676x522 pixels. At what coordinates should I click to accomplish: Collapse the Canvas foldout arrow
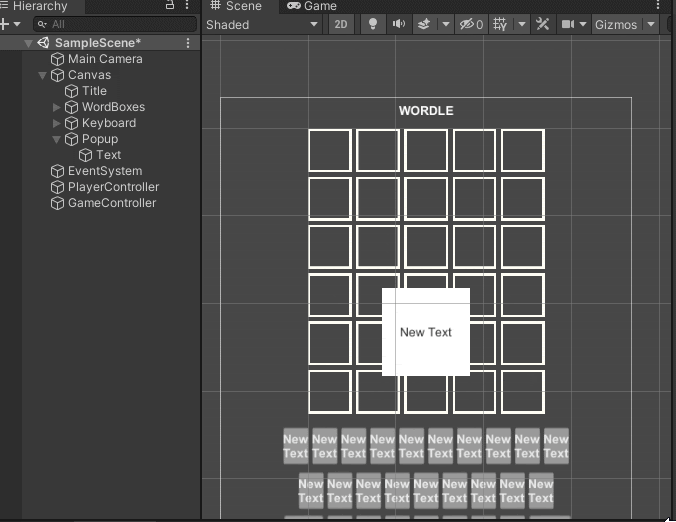click(42, 75)
